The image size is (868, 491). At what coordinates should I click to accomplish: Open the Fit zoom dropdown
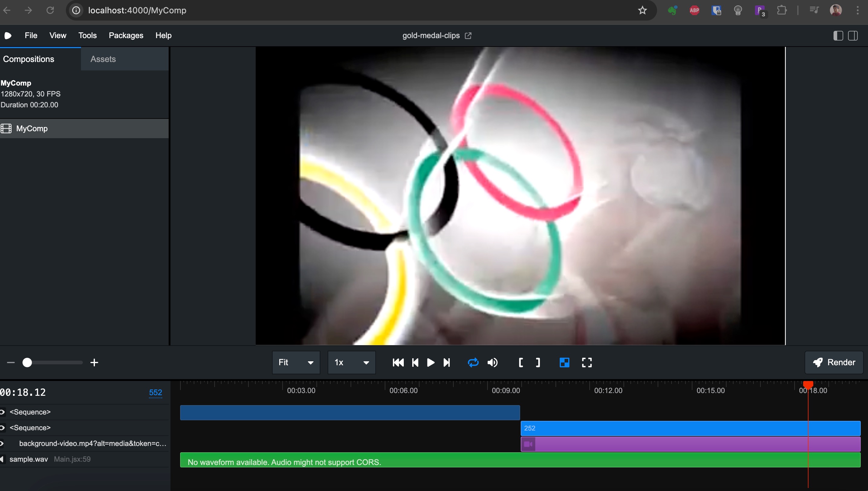[x=296, y=363]
